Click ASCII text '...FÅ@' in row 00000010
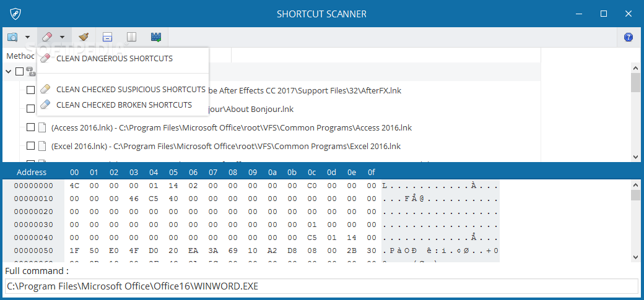Image resolution: width=644 pixels, height=300 pixels. [403, 199]
